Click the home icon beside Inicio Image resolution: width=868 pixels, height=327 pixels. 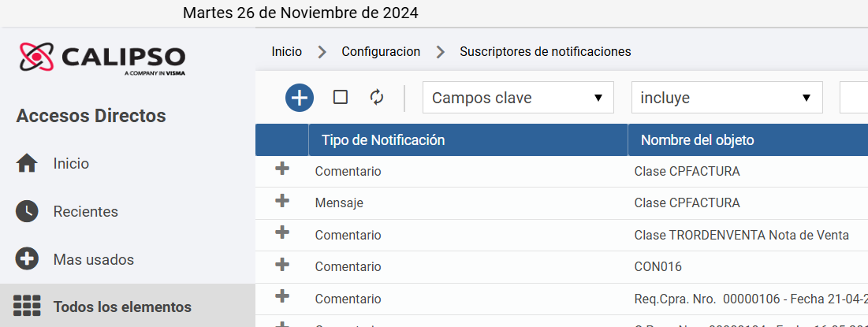[x=27, y=164]
